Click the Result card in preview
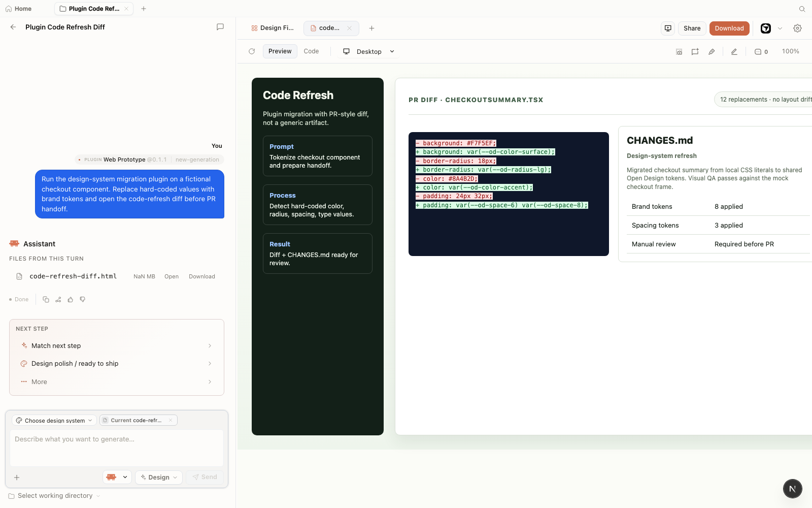 pyautogui.click(x=318, y=253)
